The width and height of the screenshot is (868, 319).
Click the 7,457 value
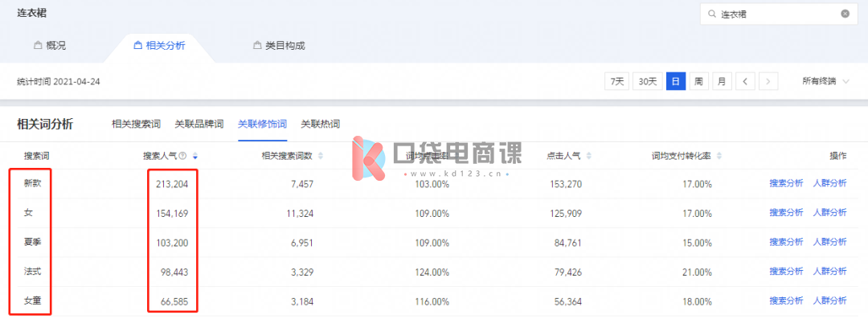[x=302, y=184]
